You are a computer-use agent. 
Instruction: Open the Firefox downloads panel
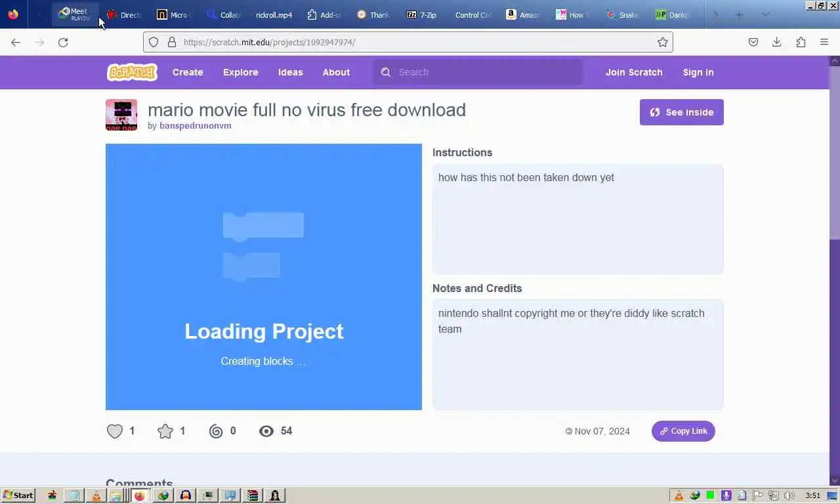[776, 42]
